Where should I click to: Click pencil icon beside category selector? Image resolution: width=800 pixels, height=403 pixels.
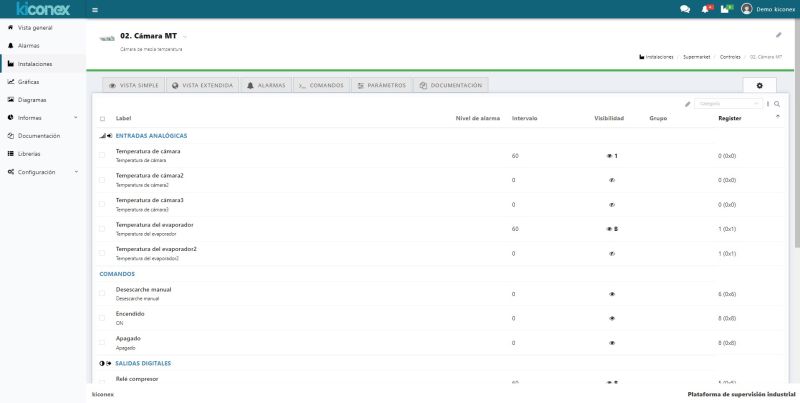pos(687,104)
